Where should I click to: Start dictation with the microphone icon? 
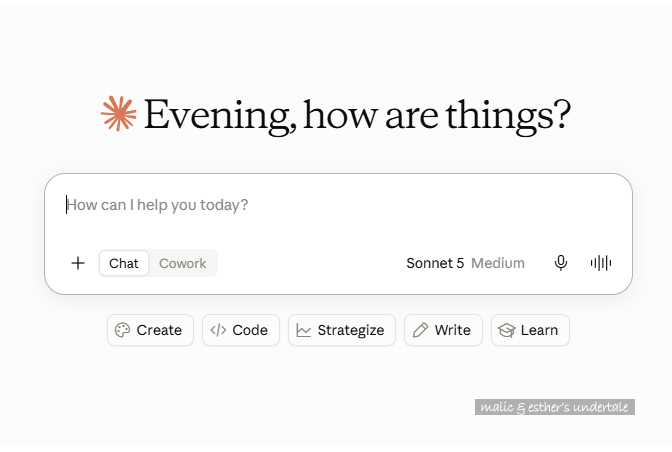click(x=561, y=263)
